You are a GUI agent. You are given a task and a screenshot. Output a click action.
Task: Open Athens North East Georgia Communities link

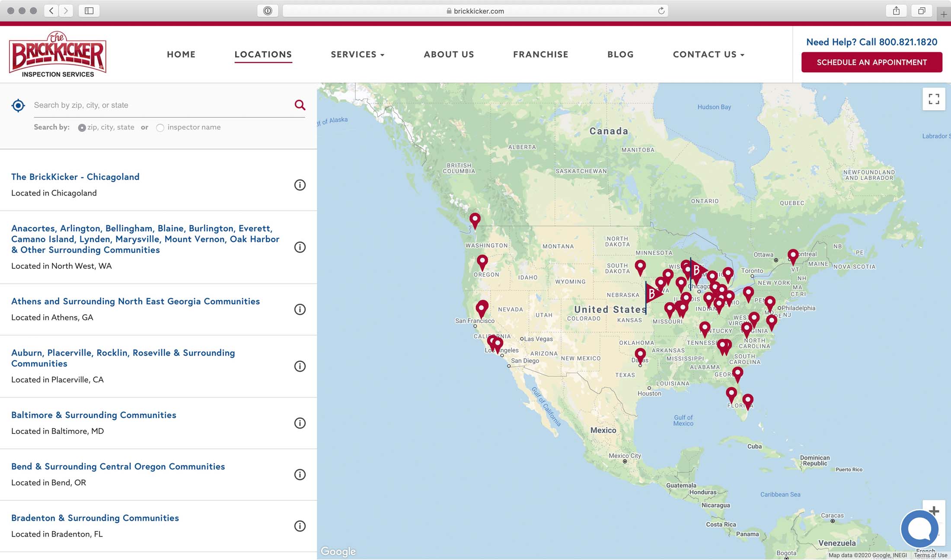pyautogui.click(x=135, y=301)
